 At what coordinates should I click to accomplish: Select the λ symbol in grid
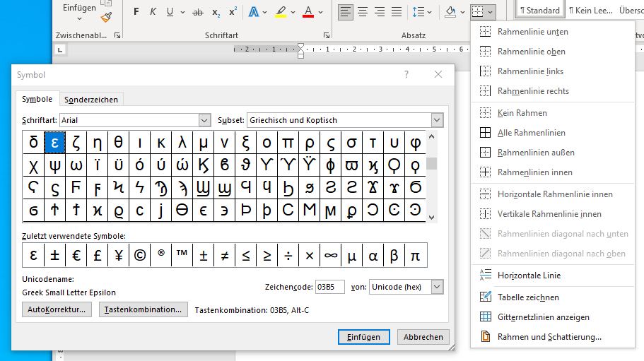tap(182, 142)
